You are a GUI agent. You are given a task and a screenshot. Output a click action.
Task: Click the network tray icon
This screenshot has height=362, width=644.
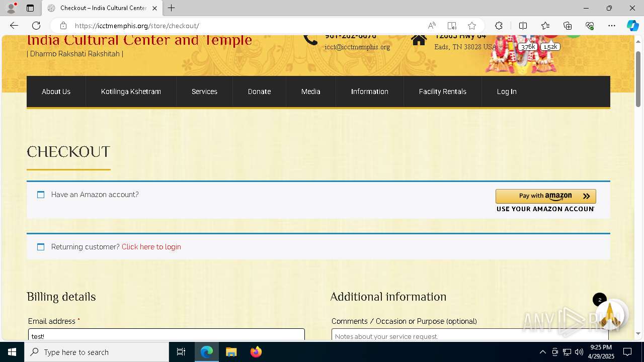tap(567, 352)
